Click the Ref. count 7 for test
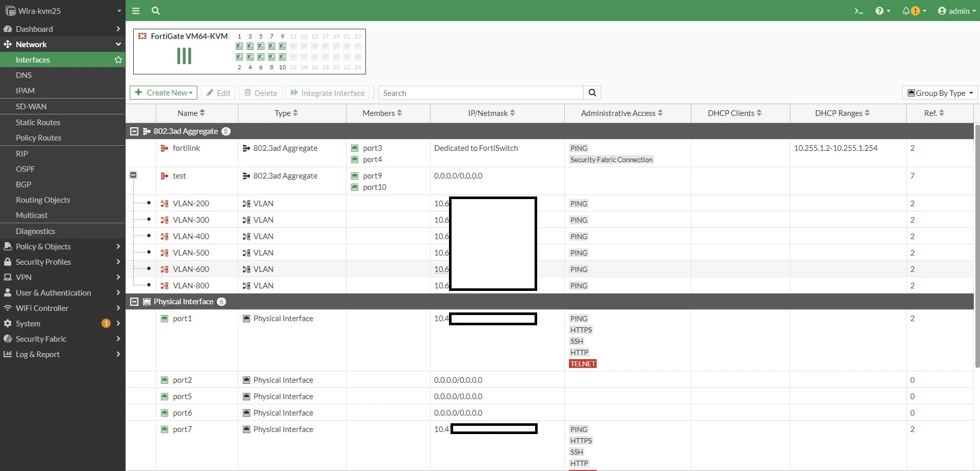The image size is (980, 471). (x=912, y=175)
